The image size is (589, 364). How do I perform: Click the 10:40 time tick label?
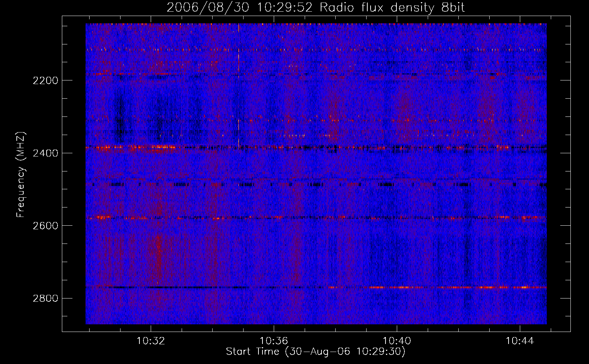click(397, 341)
